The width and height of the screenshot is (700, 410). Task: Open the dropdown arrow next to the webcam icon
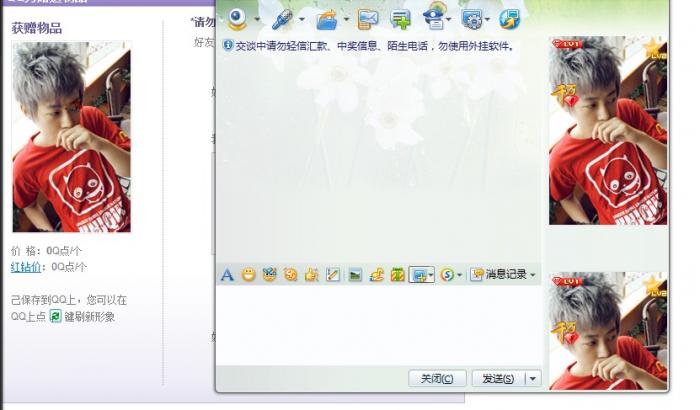tap(257, 19)
